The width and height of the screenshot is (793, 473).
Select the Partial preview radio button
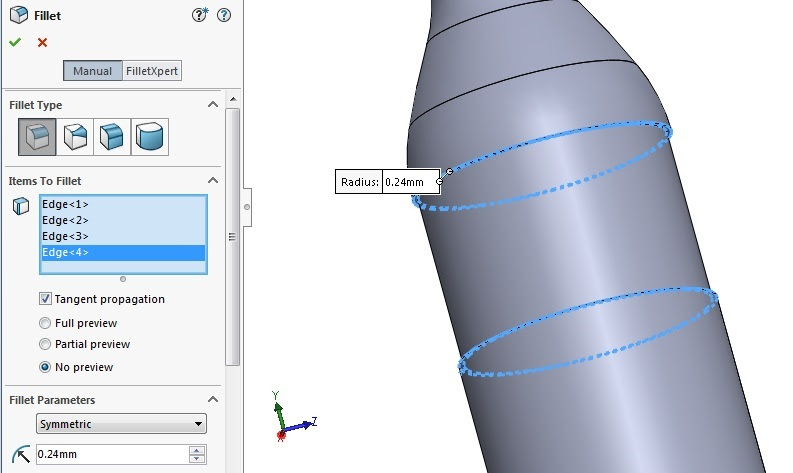(x=45, y=344)
